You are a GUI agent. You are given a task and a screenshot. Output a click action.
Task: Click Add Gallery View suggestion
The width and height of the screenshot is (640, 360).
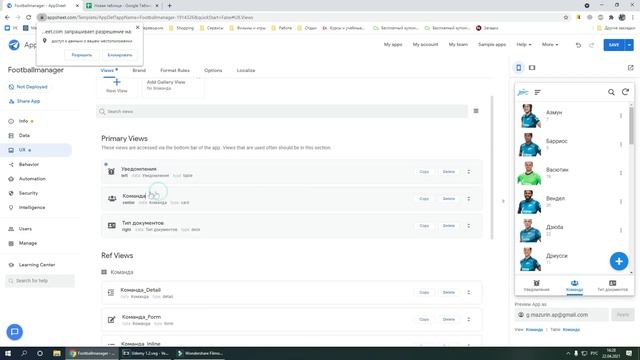tap(173, 86)
